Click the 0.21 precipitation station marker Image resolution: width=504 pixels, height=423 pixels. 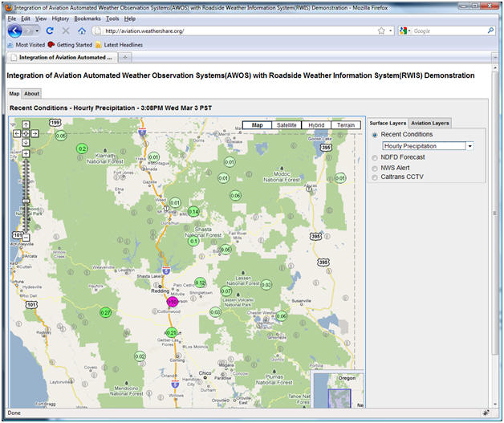coord(171,332)
